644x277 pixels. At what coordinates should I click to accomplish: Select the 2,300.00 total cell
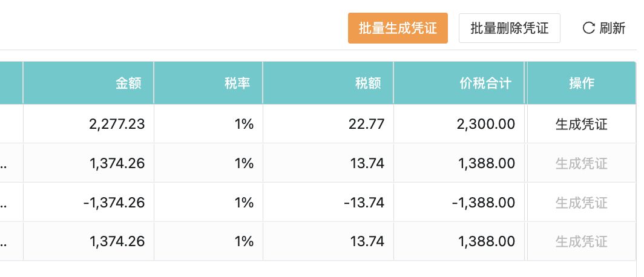[x=487, y=125]
